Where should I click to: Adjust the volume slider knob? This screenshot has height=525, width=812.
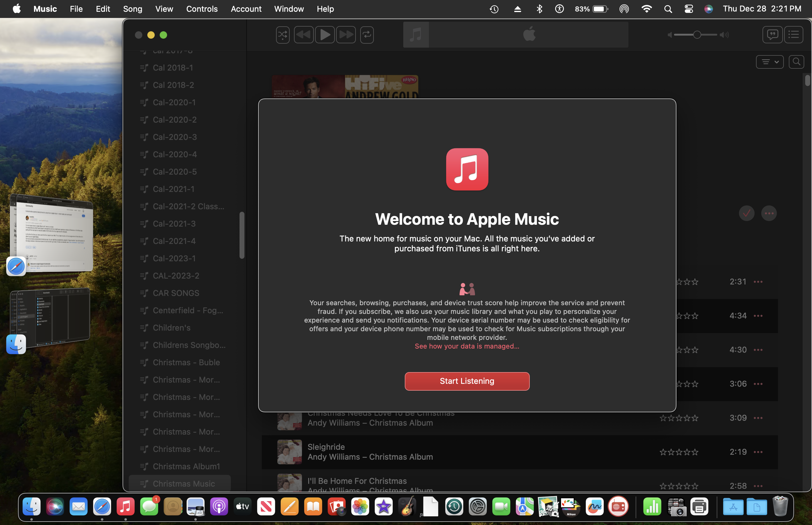pos(697,35)
